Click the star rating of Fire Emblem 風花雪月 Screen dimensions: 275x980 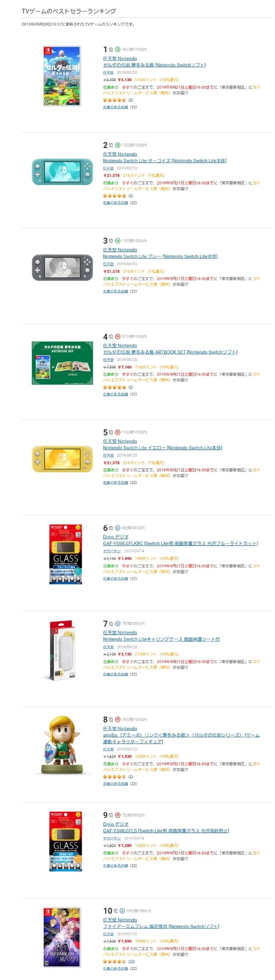tap(114, 961)
